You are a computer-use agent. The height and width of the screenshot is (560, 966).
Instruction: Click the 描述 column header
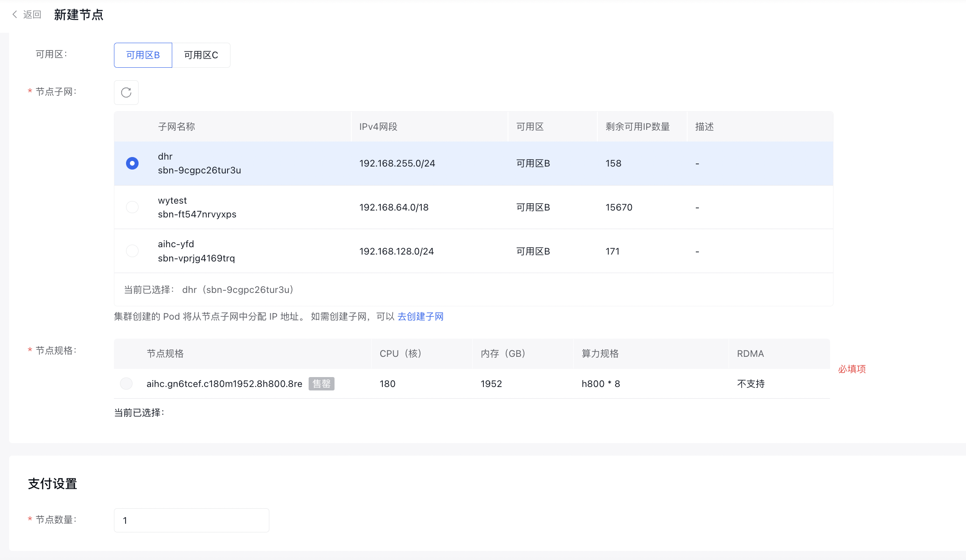click(x=704, y=127)
